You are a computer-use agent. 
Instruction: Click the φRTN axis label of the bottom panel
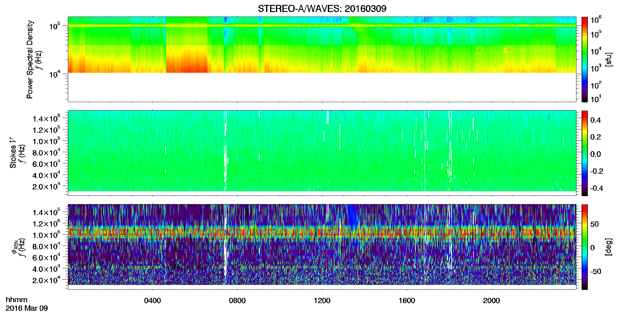click(14, 247)
